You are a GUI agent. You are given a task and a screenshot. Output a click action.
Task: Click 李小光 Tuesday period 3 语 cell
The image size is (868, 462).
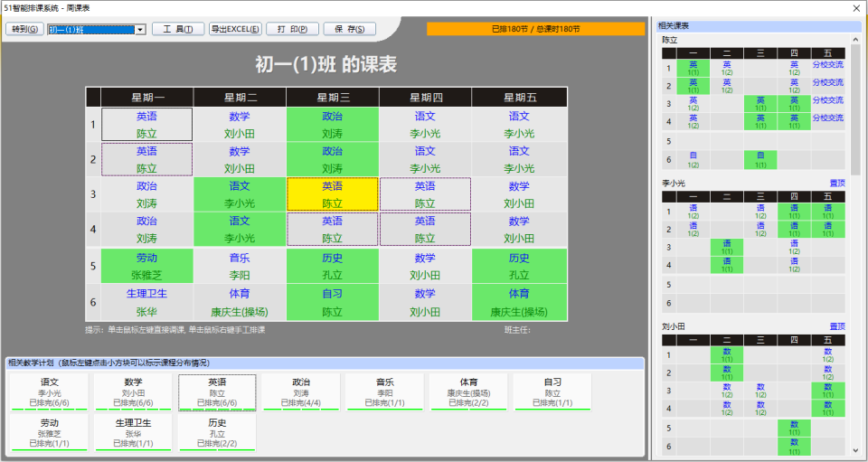(727, 247)
